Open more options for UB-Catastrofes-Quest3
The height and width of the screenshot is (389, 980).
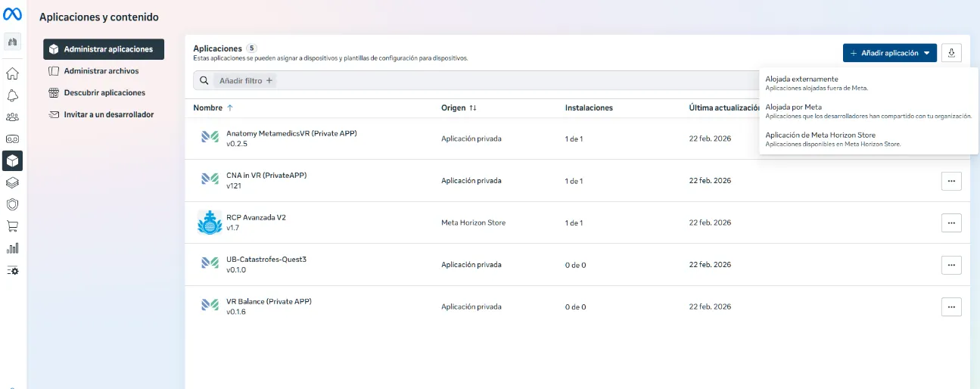click(x=951, y=265)
